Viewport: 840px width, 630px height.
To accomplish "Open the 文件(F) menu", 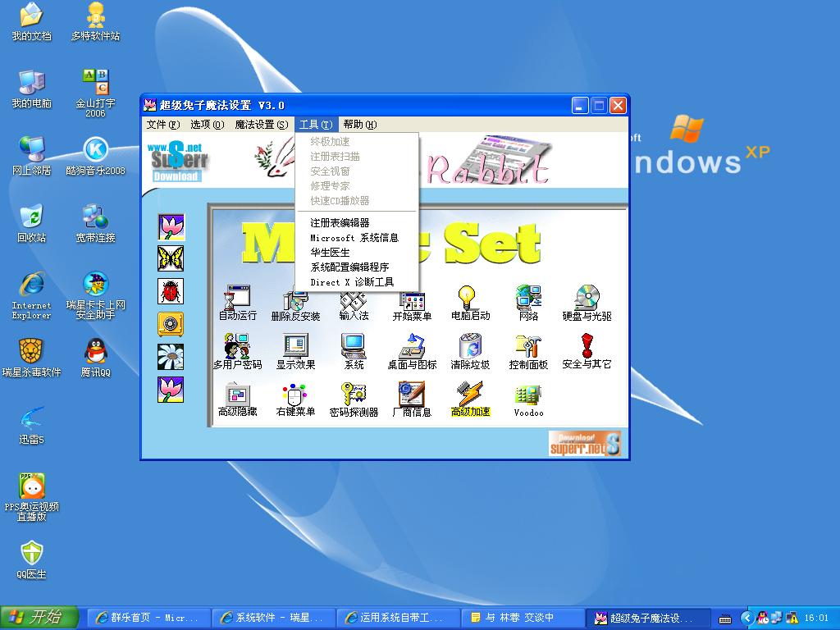I will click(x=163, y=125).
